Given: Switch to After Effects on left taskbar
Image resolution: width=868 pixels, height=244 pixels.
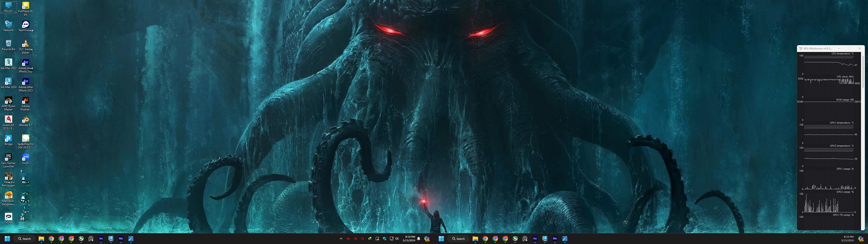Looking at the screenshot, I should click(x=101, y=239).
